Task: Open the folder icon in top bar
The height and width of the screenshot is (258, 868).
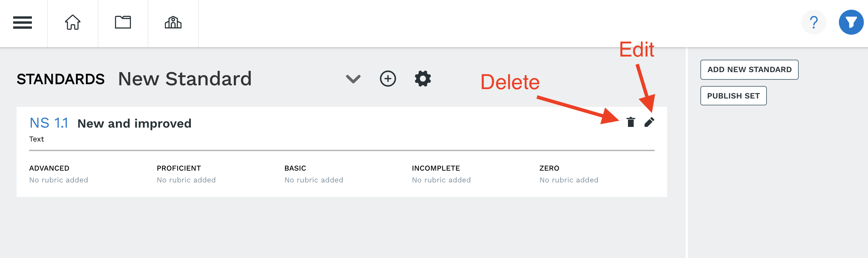Action: click(123, 23)
